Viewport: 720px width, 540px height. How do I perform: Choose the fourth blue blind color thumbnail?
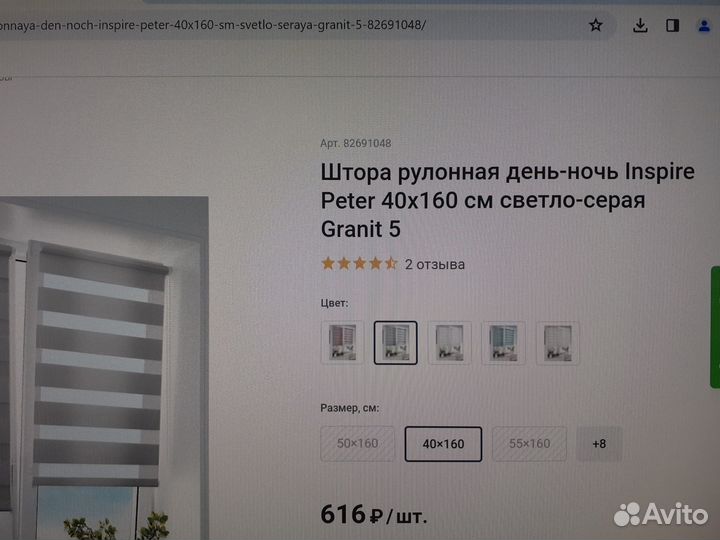[x=503, y=343]
